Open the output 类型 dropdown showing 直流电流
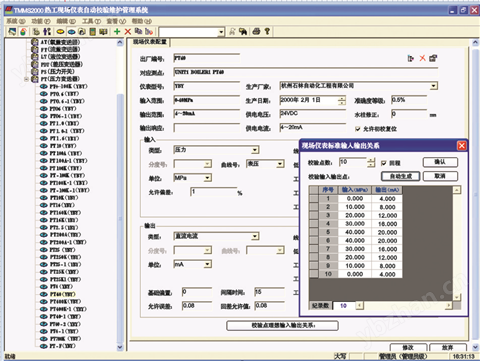The image size is (480, 361). (255, 236)
